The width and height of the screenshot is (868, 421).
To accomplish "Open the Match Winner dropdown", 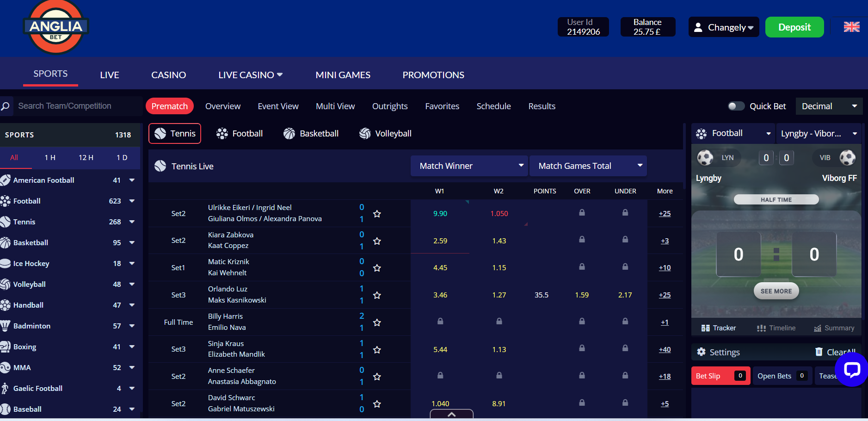I will pyautogui.click(x=469, y=166).
